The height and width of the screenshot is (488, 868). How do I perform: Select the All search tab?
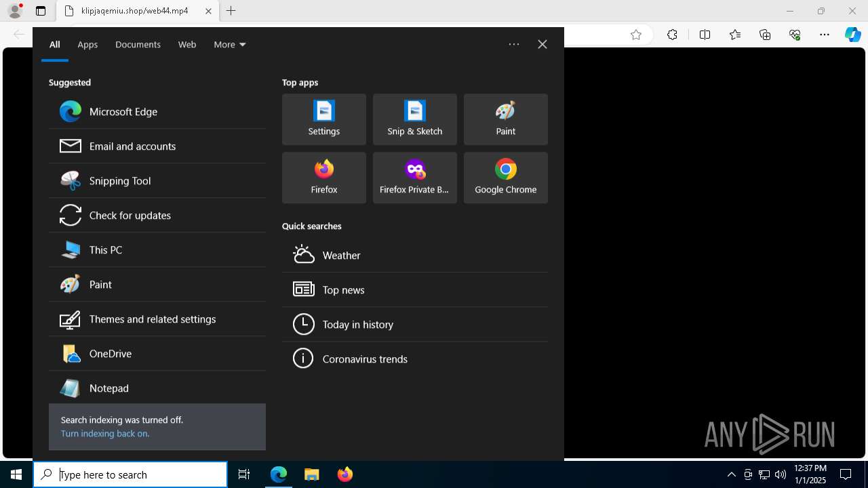[55, 45]
